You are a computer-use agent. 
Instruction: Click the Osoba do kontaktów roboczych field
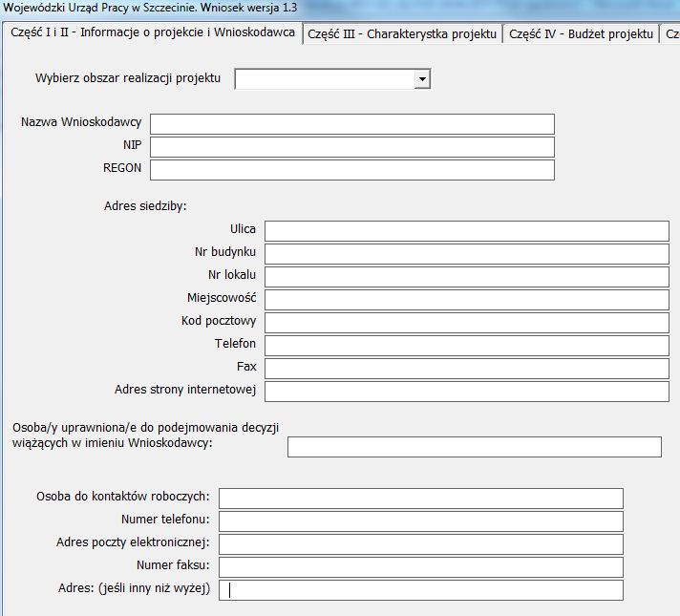point(421,499)
